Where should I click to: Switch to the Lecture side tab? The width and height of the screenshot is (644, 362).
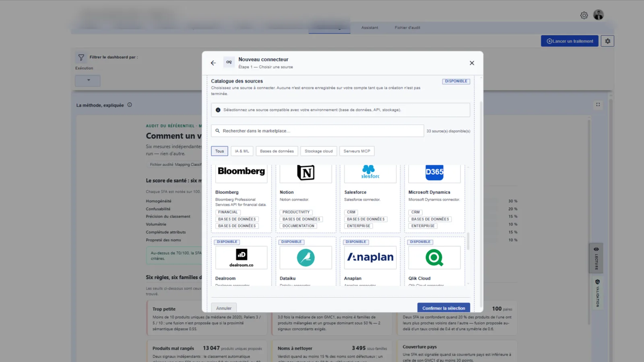click(x=597, y=258)
